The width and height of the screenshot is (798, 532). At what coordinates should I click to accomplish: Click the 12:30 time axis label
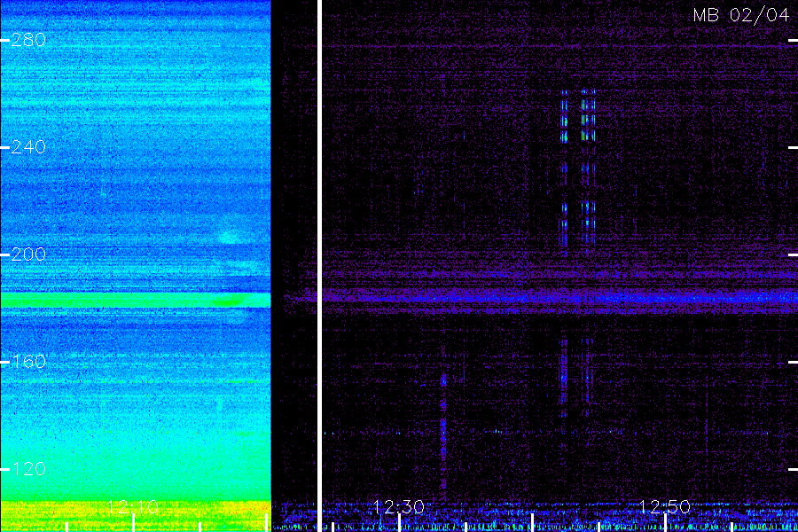398,507
